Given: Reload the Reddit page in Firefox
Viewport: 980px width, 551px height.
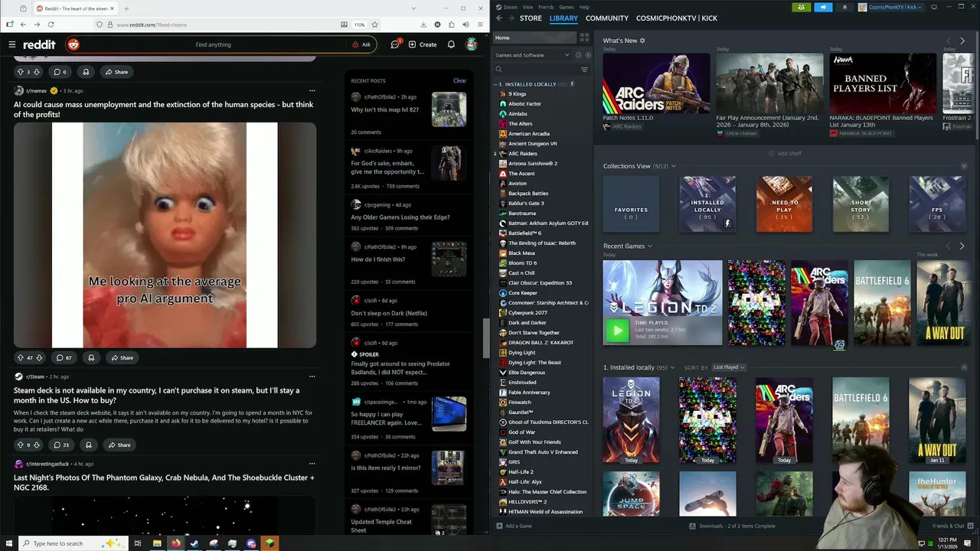Looking at the screenshot, I should tap(51, 24).
